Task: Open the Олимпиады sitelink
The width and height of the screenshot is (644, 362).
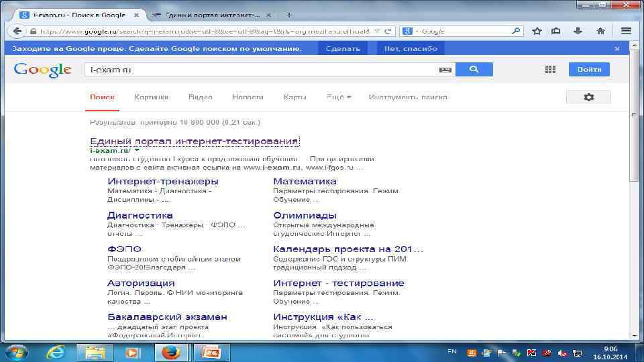Action: [x=305, y=215]
